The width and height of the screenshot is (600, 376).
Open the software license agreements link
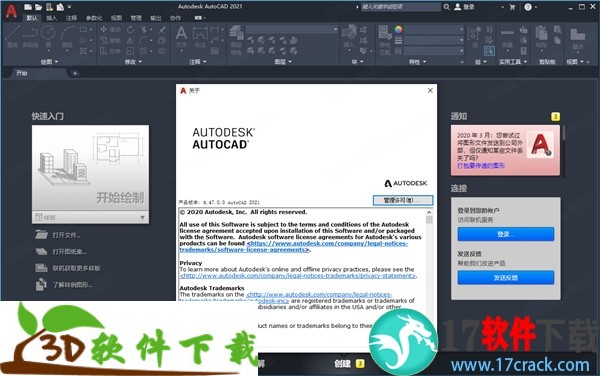pyautogui.click(x=293, y=246)
